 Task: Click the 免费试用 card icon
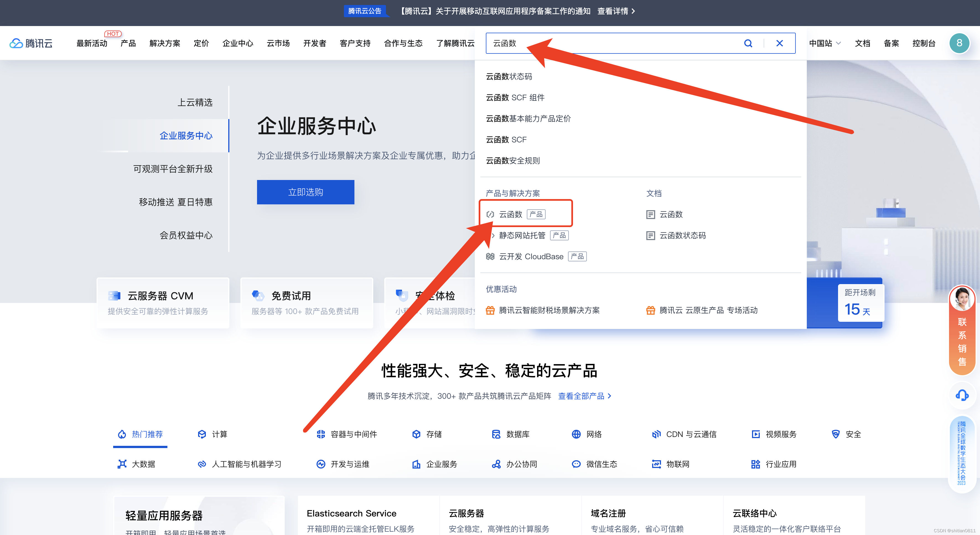pos(258,295)
